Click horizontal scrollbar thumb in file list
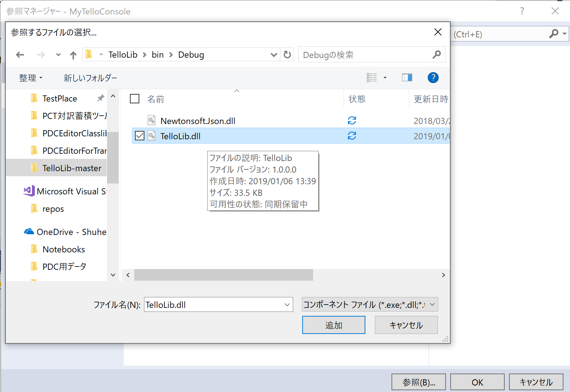The width and height of the screenshot is (570, 392). (x=224, y=275)
